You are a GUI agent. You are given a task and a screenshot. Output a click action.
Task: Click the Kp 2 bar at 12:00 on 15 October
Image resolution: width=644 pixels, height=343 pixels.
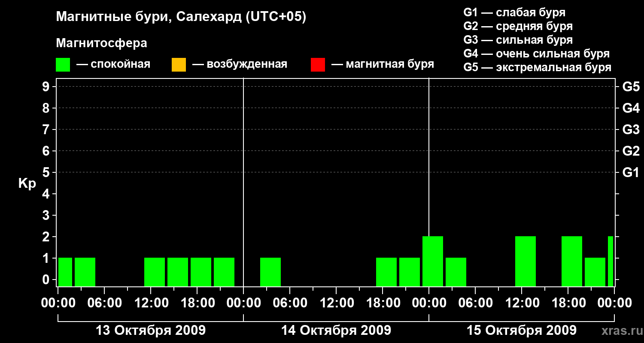coord(526,261)
